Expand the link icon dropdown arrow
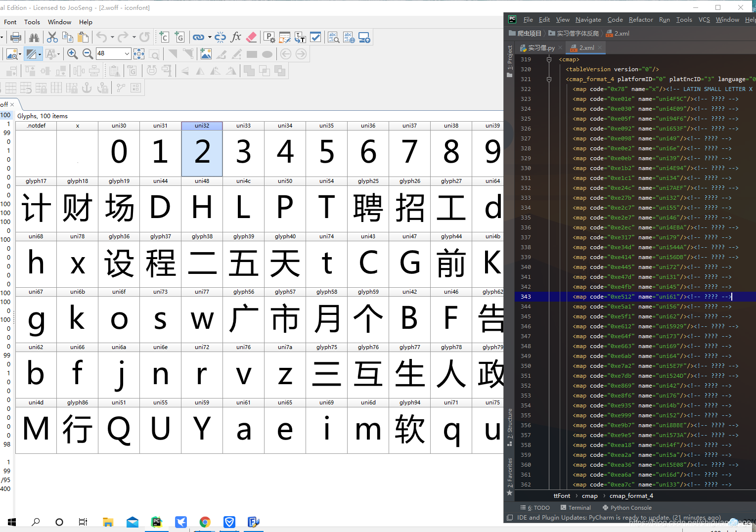This screenshot has width=756, height=532. point(210,37)
